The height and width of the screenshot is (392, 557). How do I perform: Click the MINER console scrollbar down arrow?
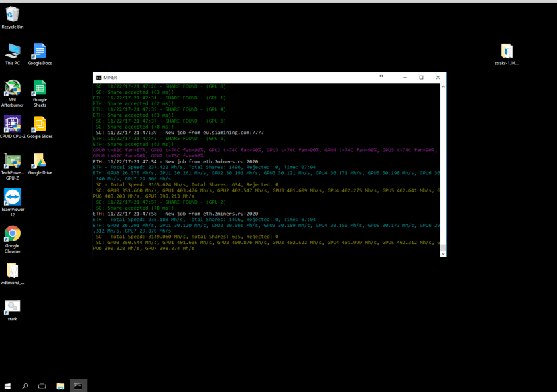[x=443, y=253]
